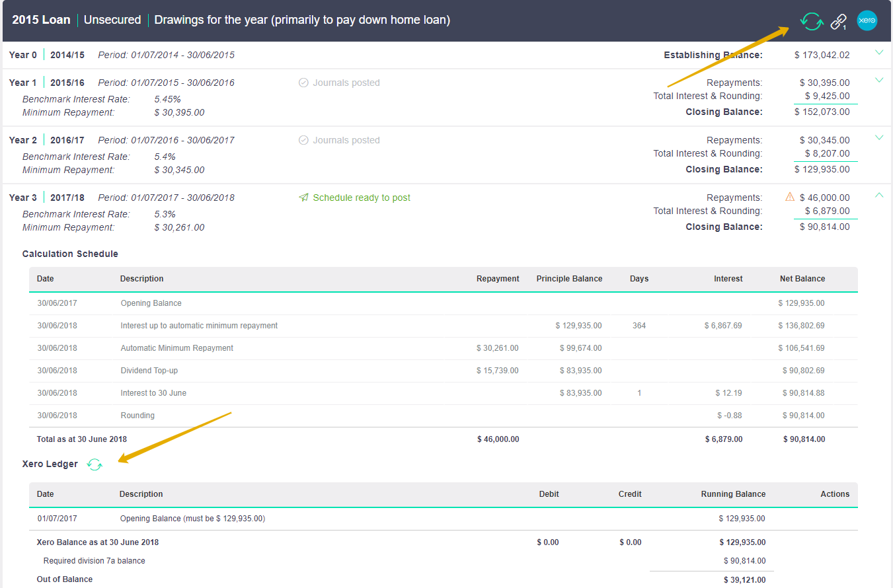The height and width of the screenshot is (588, 893).
Task: Click the Xero Ledger Opening Balance row
Action: point(192,519)
